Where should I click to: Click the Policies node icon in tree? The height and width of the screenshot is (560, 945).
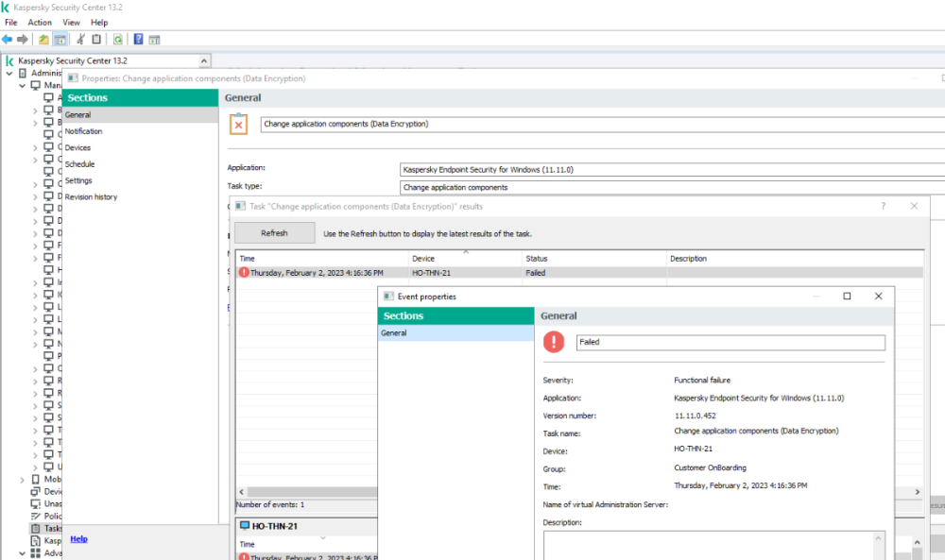(36, 517)
